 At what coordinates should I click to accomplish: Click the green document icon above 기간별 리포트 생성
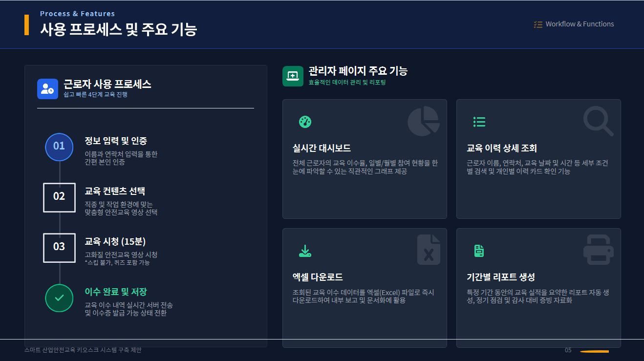point(479,251)
